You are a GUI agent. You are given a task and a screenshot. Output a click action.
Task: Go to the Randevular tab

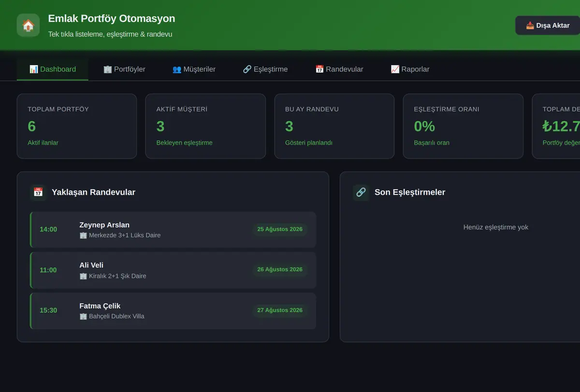(339, 69)
